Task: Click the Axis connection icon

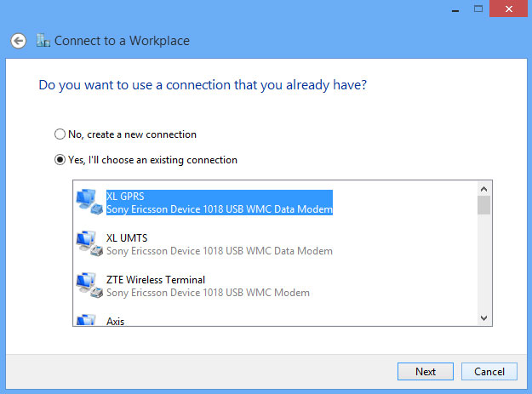Action: 86,320
